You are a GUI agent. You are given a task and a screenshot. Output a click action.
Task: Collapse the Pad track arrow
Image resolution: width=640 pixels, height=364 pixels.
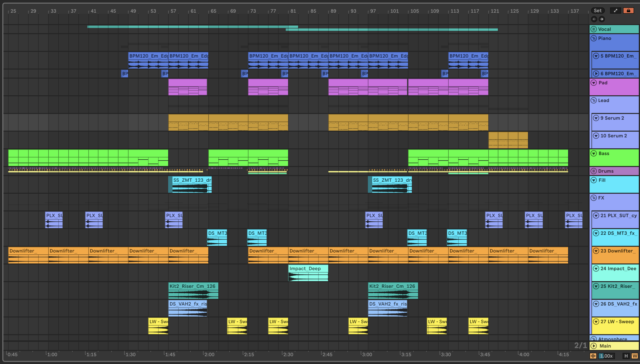click(593, 83)
